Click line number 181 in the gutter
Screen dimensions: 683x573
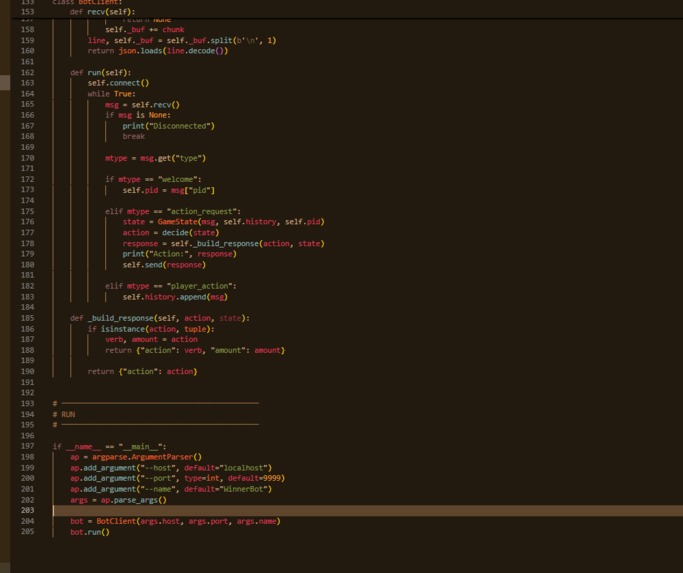pyautogui.click(x=27, y=275)
